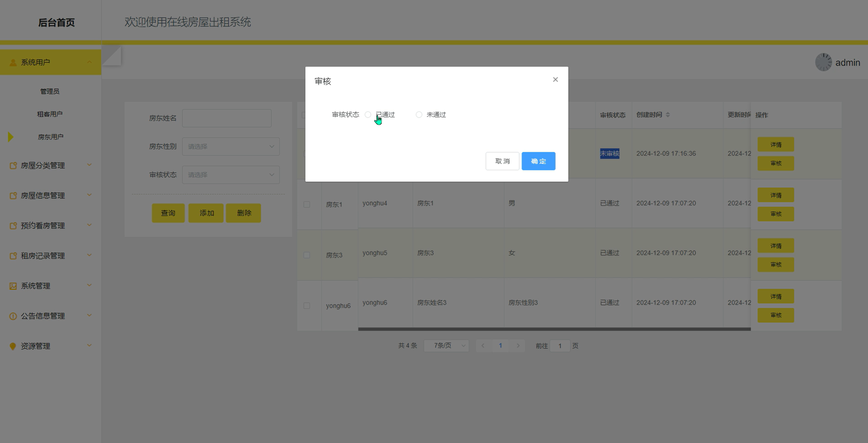This screenshot has height=443, width=868.
Task: Click the 公告信息管理 info icon
Action: point(13,316)
